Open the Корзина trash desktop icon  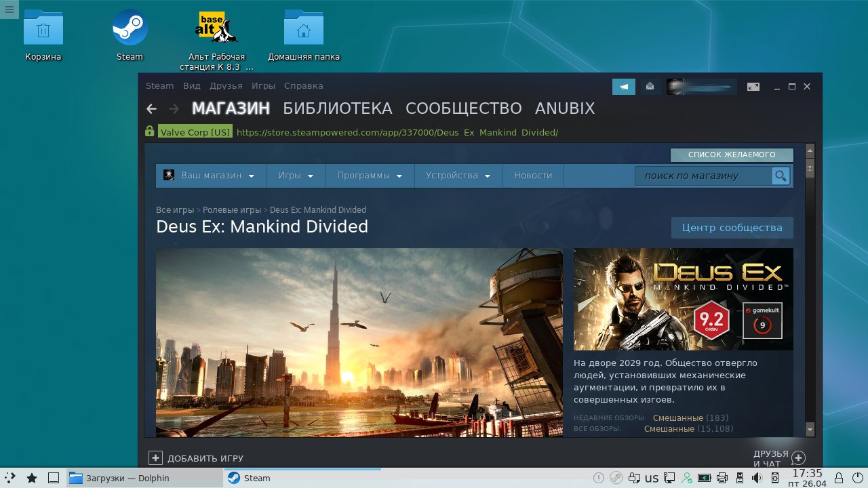(43, 35)
